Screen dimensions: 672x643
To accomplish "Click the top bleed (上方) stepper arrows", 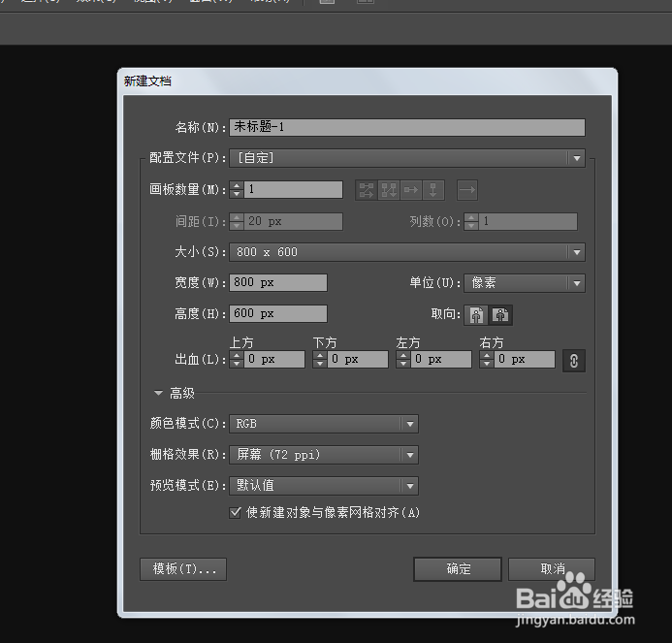I will [237, 359].
